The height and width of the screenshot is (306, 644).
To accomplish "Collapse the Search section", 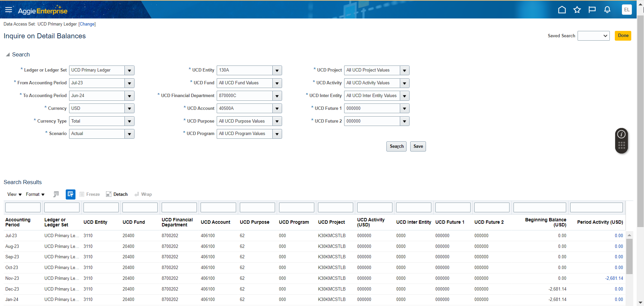I will click(8, 55).
